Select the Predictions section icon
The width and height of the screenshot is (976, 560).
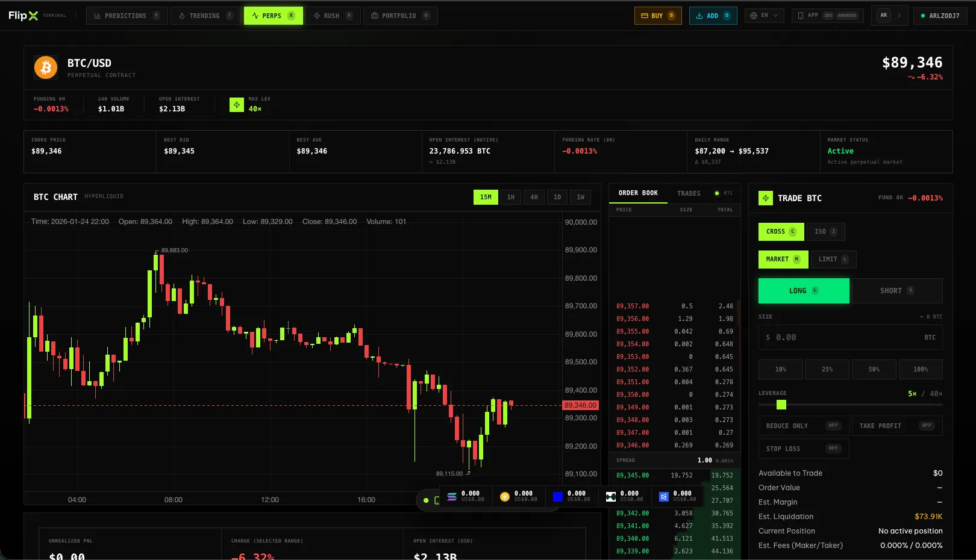click(96, 16)
